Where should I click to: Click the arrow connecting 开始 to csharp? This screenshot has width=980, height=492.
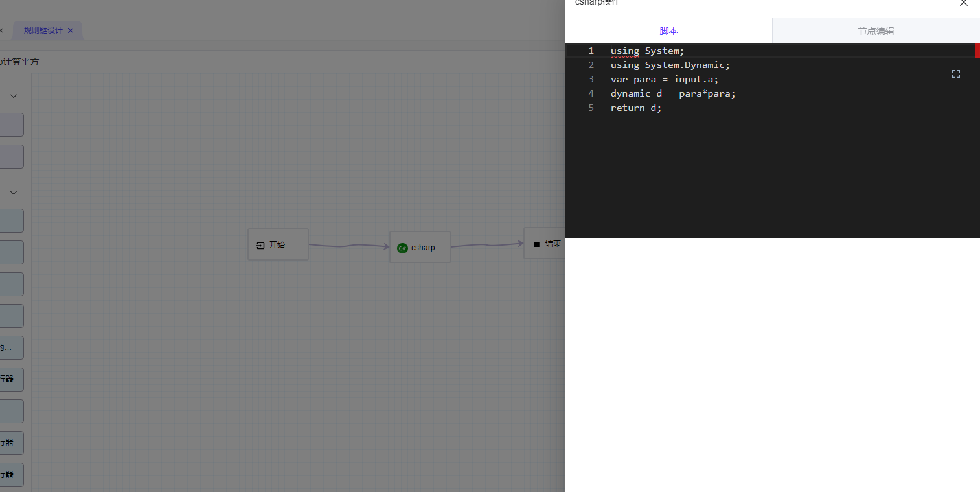click(350, 246)
